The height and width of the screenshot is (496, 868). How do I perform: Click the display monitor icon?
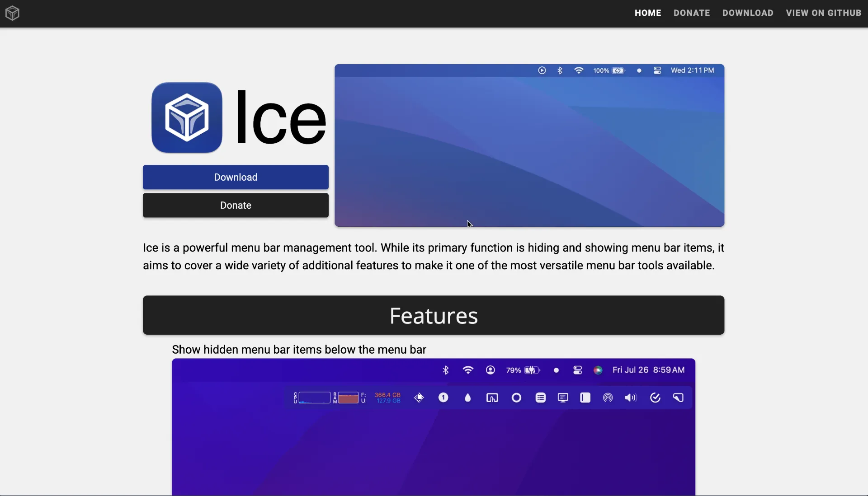(563, 398)
